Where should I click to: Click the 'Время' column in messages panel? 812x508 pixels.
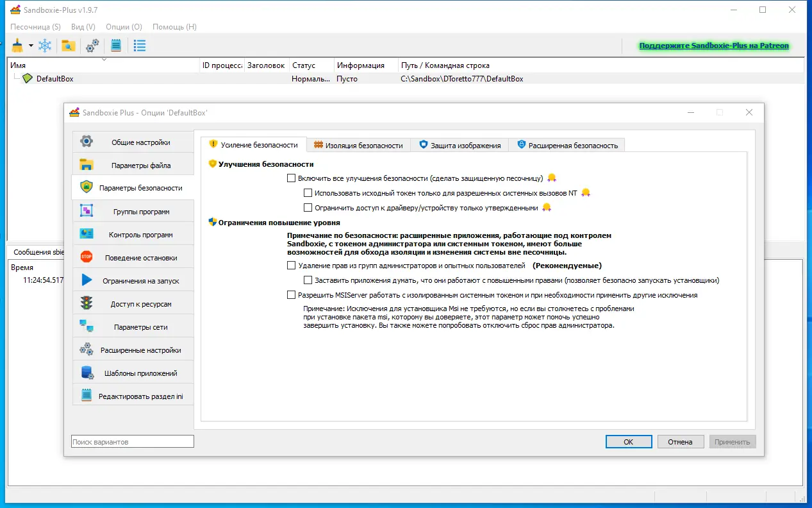coord(22,267)
